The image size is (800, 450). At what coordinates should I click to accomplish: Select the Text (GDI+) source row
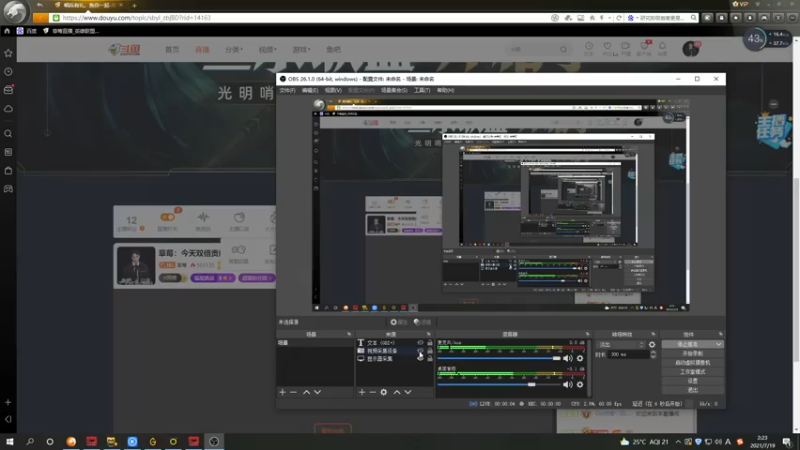click(x=394, y=343)
